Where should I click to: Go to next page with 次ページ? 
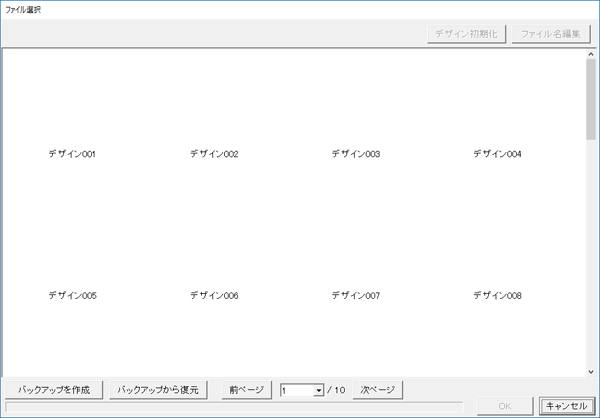(x=378, y=390)
